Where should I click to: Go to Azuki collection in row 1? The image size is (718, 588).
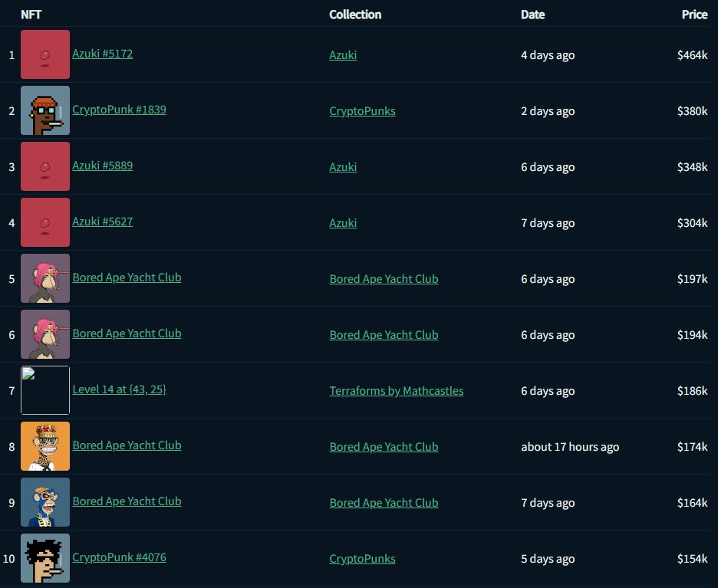tap(343, 55)
